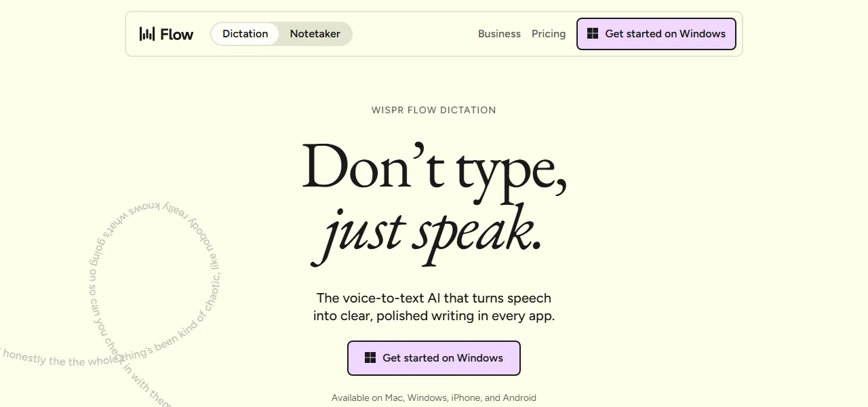Select the Dictation tab

click(245, 34)
